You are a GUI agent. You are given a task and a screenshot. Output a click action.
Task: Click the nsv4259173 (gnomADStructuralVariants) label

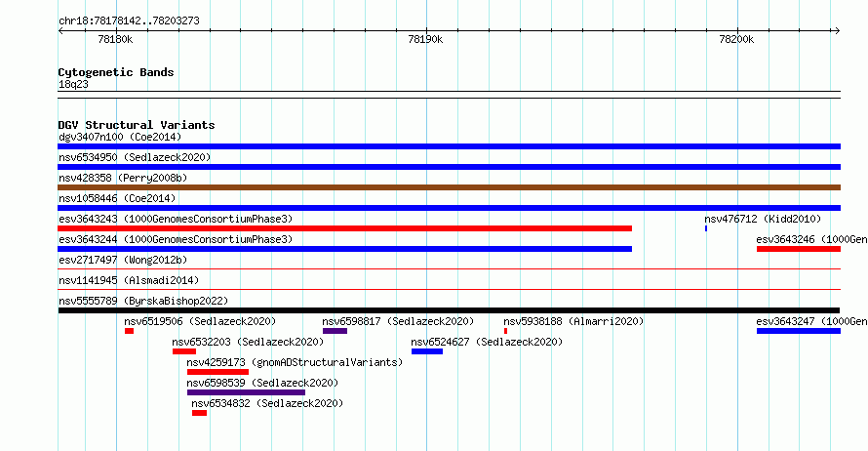(x=295, y=362)
